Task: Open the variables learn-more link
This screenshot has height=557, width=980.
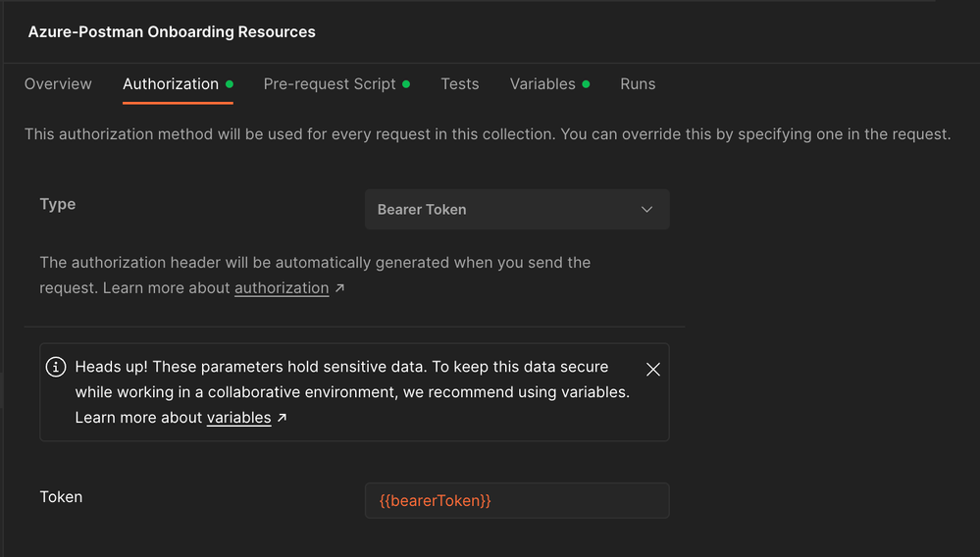Action: point(238,418)
